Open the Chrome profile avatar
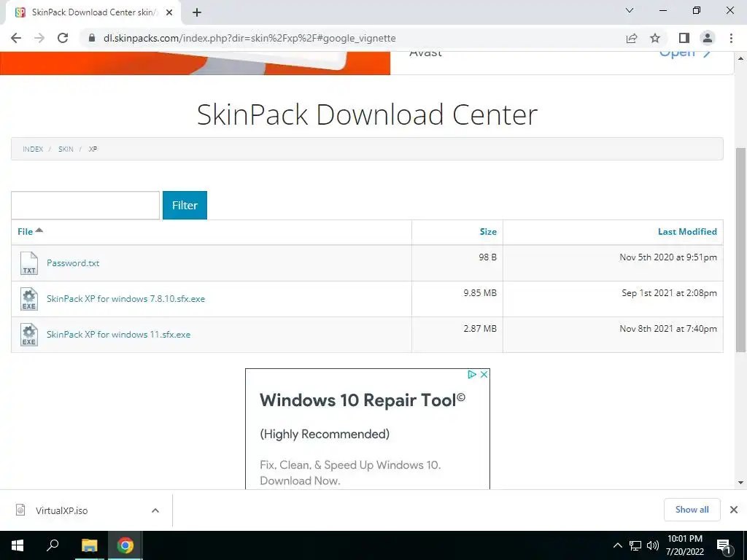 [708, 38]
